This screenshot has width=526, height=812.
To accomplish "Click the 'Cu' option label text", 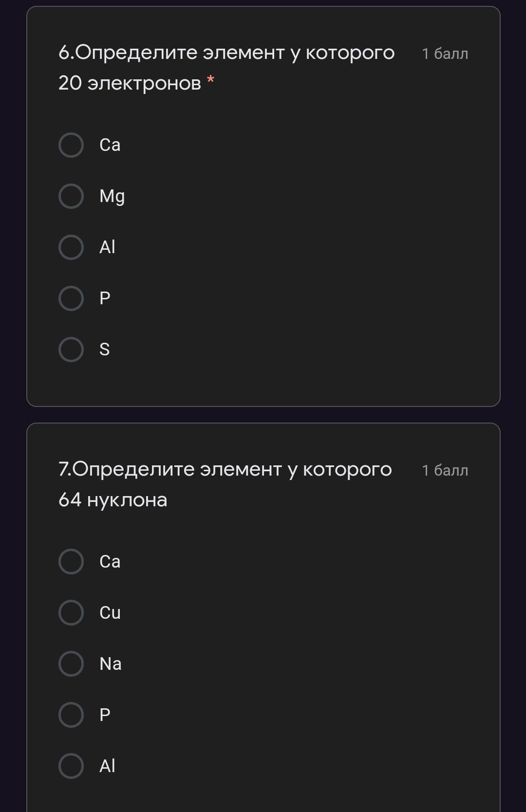I will tap(110, 612).
